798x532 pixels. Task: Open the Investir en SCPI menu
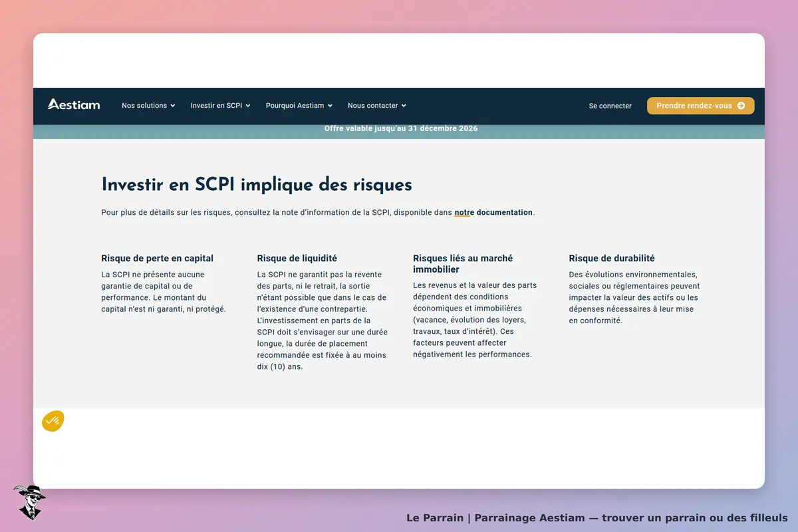pos(221,106)
